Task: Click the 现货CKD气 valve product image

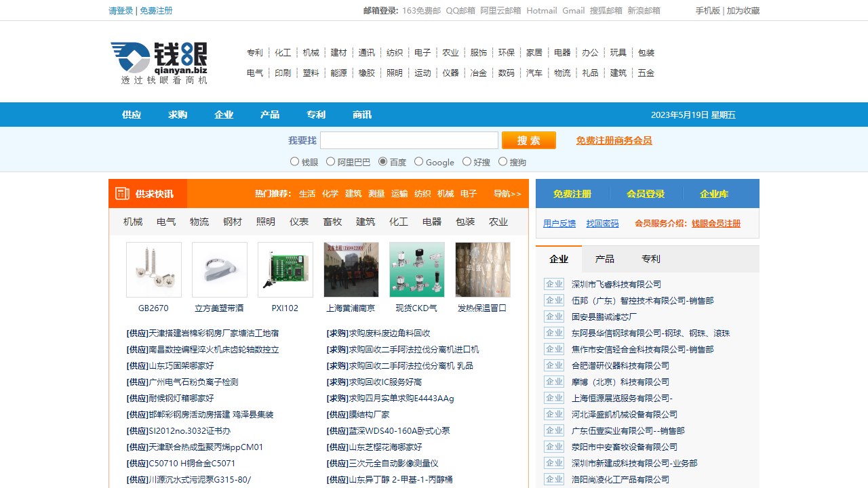Action: [x=417, y=270]
